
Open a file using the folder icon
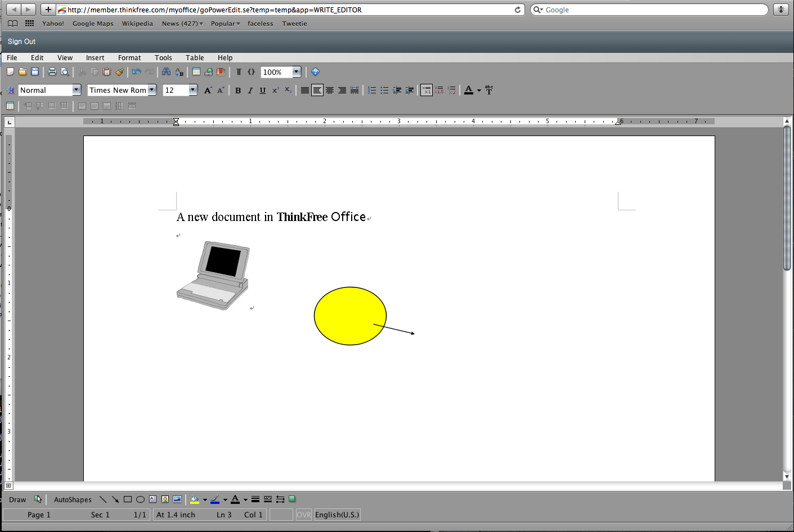[23, 72]
